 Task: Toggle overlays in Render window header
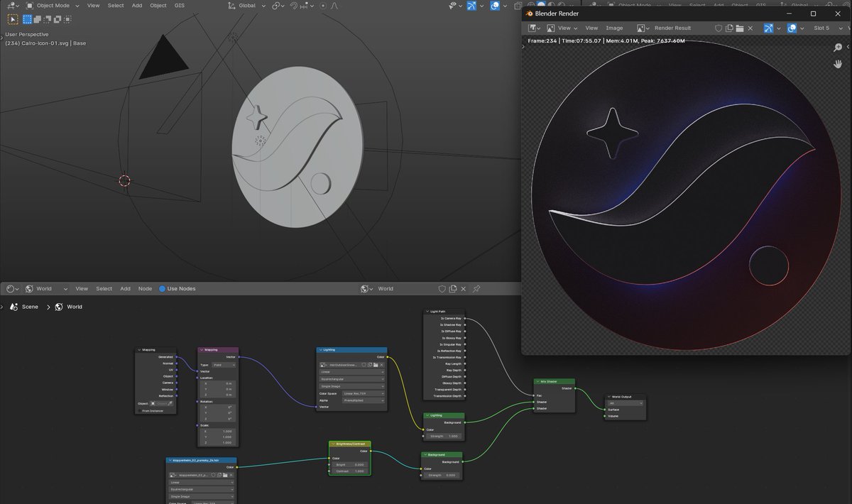792,28
